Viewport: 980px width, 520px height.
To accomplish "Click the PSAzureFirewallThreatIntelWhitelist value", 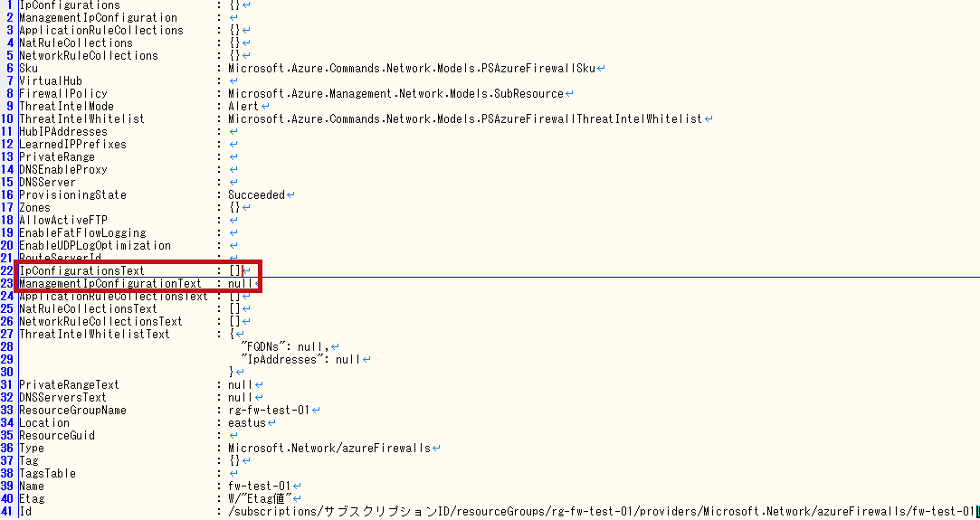I will (465, 118).
